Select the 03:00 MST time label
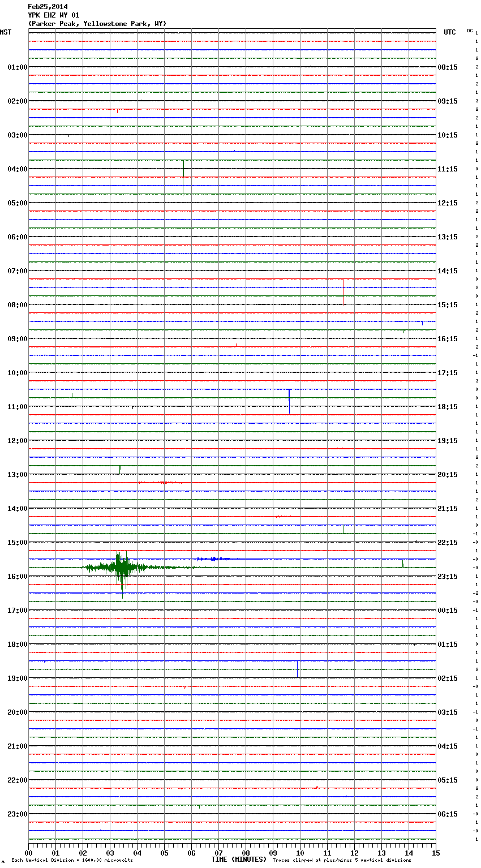The width and height of the screenshot is (481, 868). point(18,135)
